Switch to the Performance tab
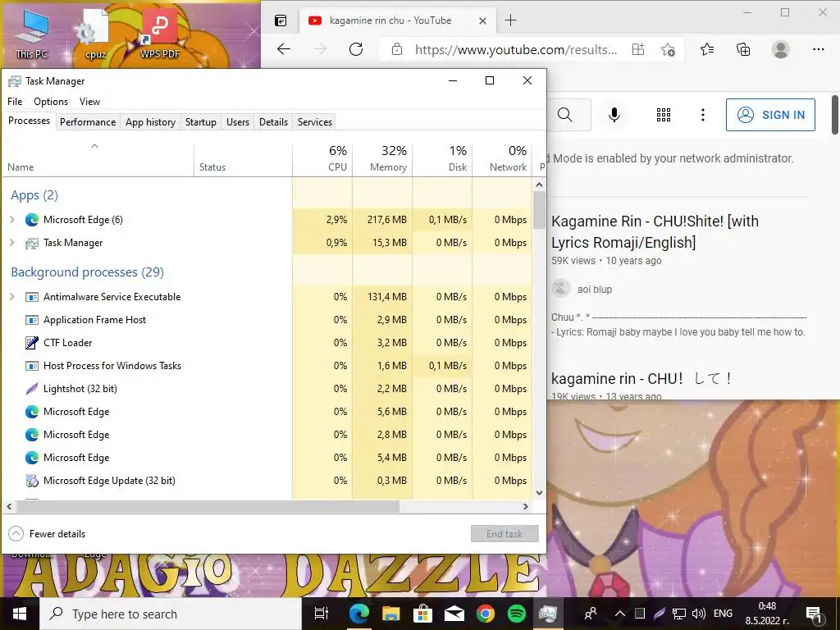840x630 pixels. (88, 122)
